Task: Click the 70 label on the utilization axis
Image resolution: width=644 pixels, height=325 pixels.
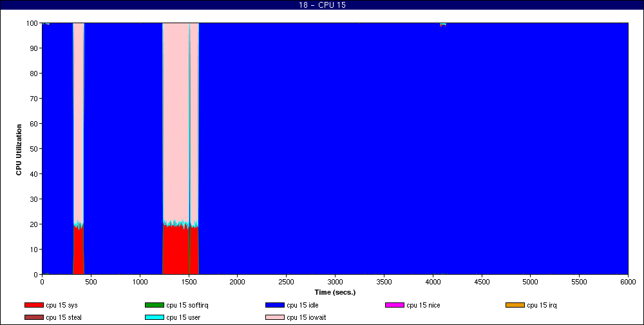Action: click(35, 98)
